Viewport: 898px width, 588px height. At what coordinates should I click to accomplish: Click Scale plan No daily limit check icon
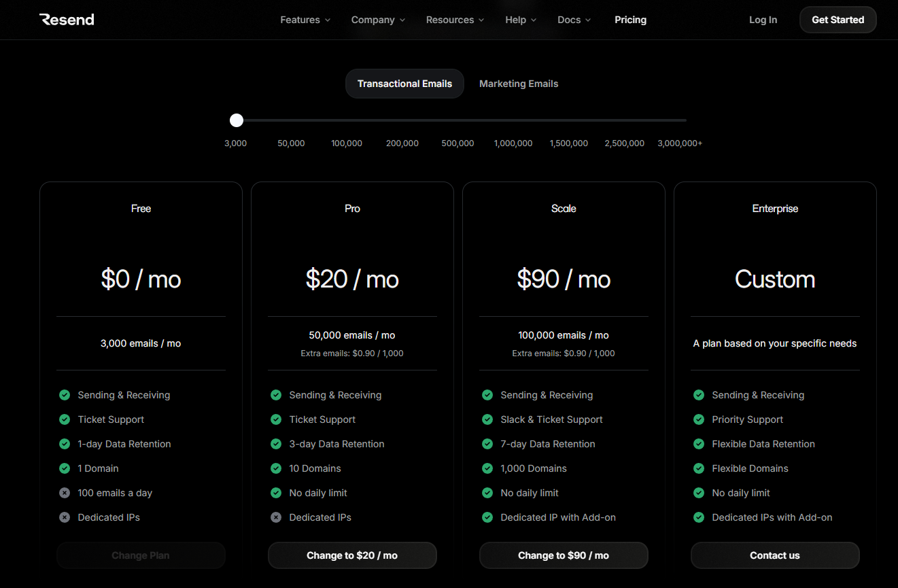point(487,493)
